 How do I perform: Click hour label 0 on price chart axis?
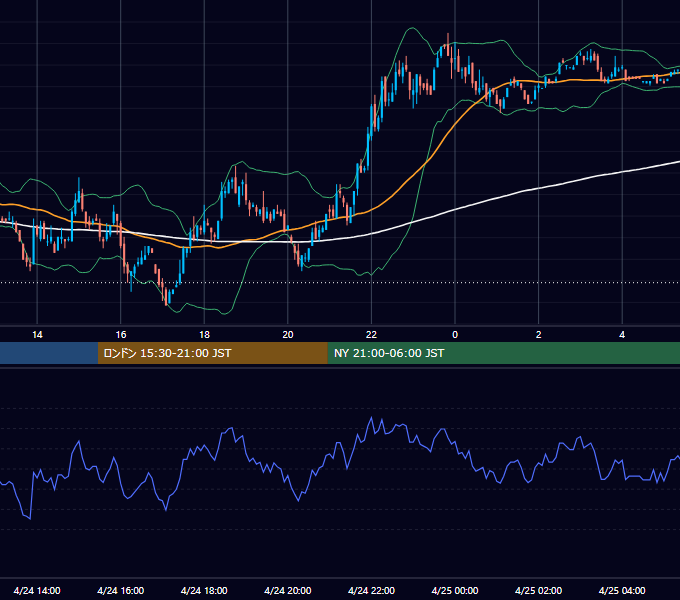pyautogui.click(x=455, y=335)
